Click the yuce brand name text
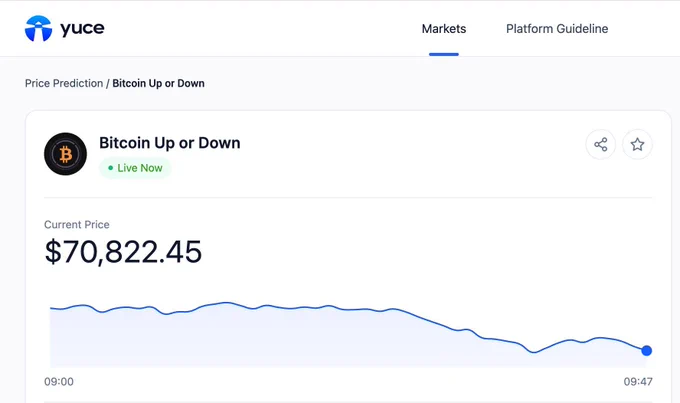This screenshot has width=680, height=403. pyautogui.click(x=82, y=29)
